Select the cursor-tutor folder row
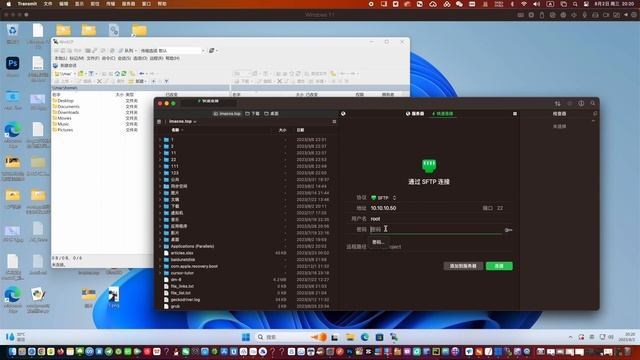This screenshot has height=360, width=640. (246, 273)
